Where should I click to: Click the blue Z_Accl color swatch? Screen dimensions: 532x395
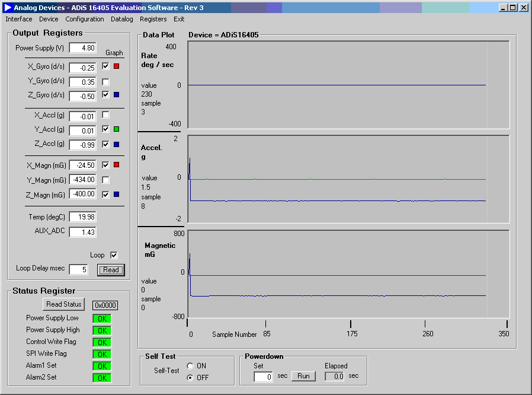116,144
